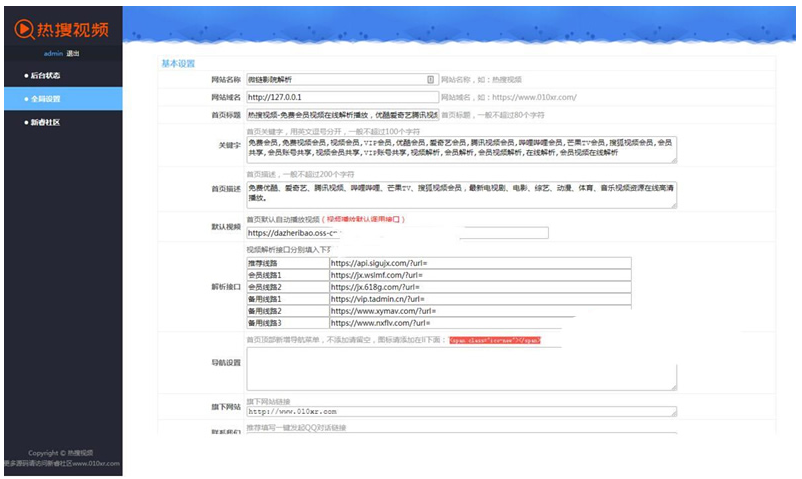Click the admin username link

click(x=53, y=52)
